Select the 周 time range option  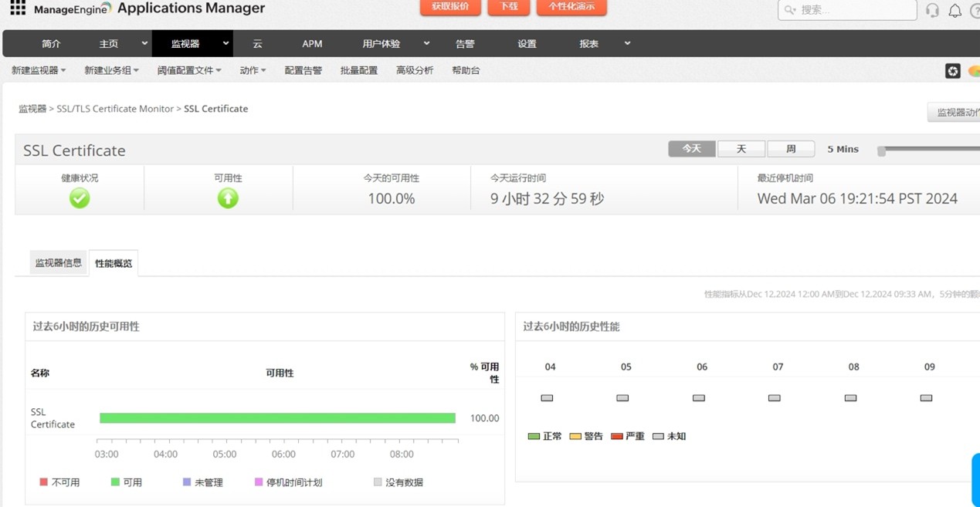point(791,148)
